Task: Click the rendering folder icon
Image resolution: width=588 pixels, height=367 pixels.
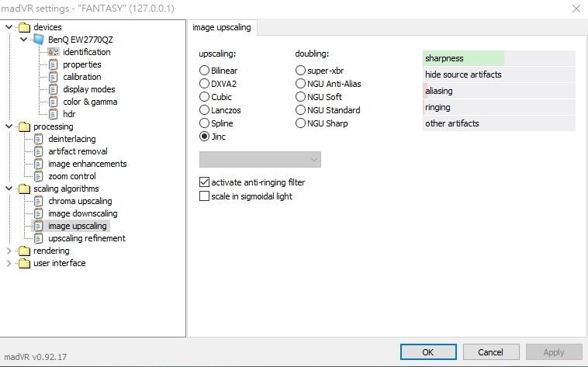Action: point(24,251)
